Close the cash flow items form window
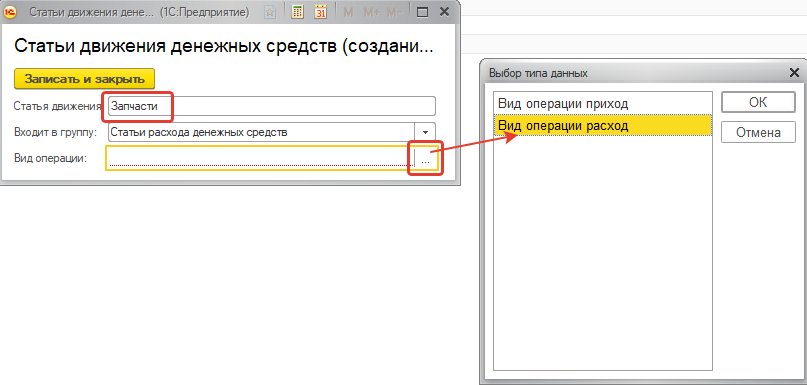 click(x=445, y=12)
